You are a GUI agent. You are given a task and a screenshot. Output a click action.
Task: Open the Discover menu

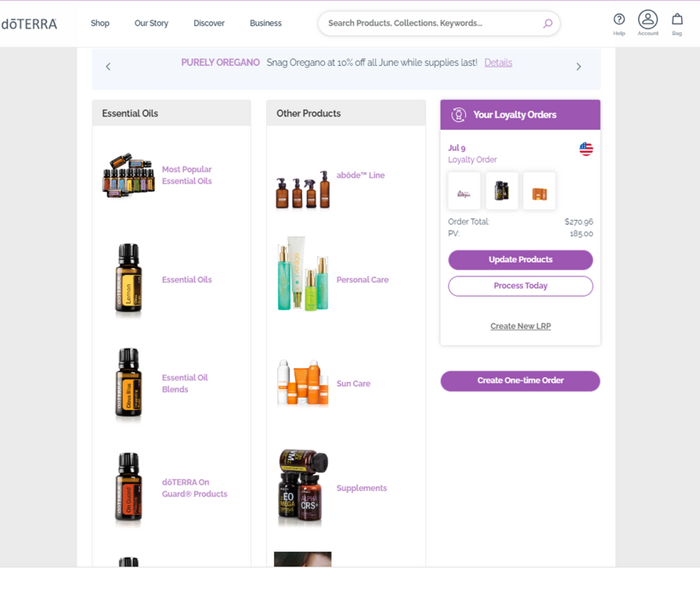click(x=209, y=23)
